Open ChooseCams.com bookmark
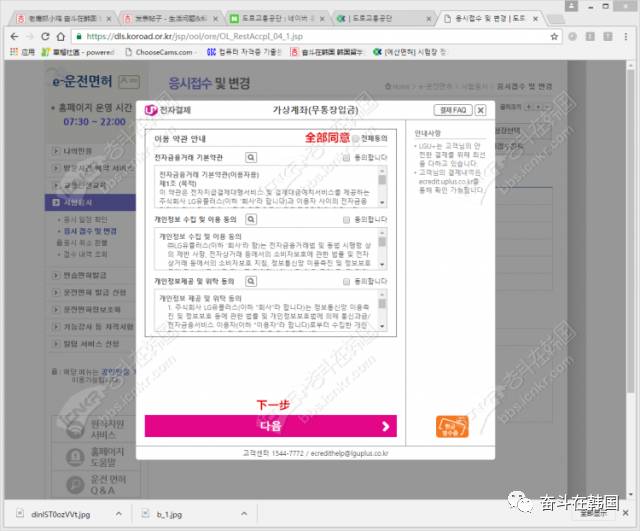 [x=159, y=52]
